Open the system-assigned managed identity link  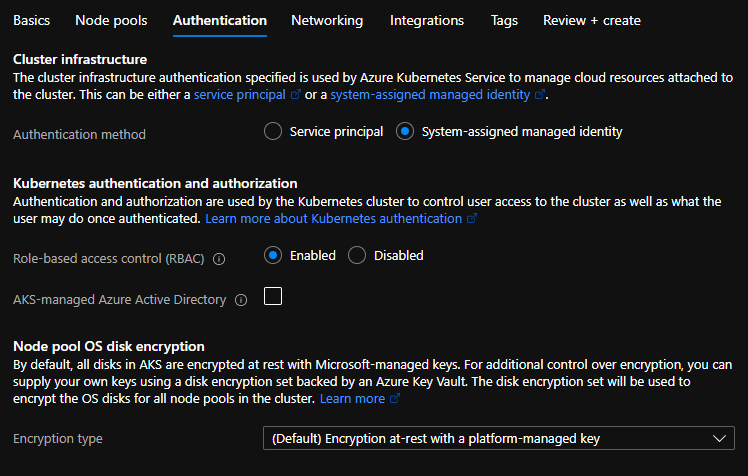coord(430,94)
